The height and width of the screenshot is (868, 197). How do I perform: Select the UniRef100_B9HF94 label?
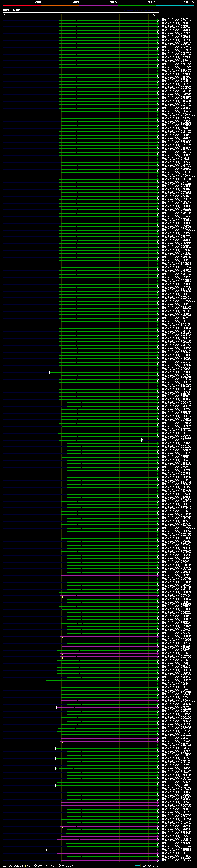point(176,406)
